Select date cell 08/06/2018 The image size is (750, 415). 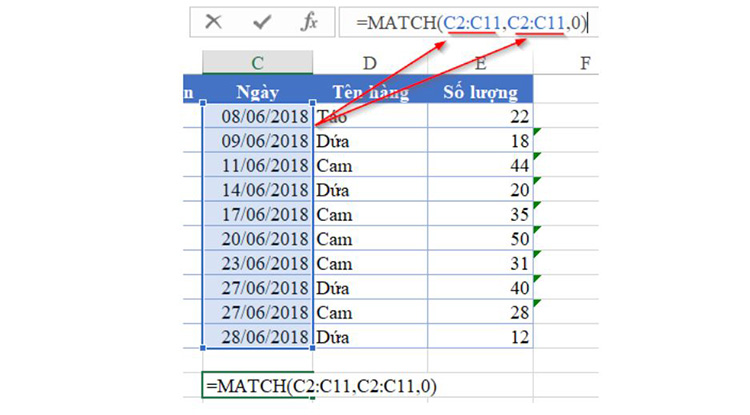click(257, 116)
